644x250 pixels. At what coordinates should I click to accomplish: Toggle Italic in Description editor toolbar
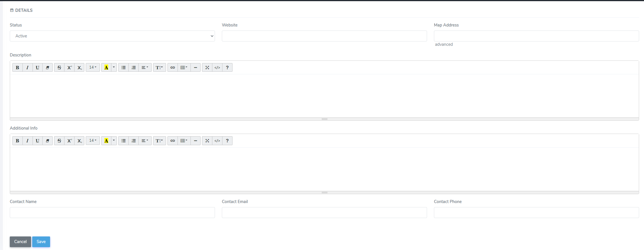28,67
